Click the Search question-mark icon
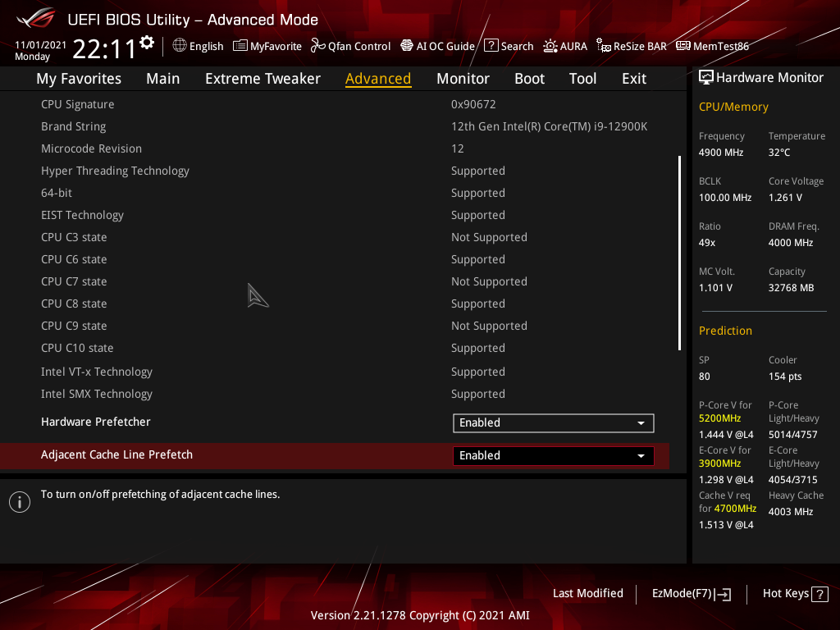The image size is (840, 630). (491, 46)
